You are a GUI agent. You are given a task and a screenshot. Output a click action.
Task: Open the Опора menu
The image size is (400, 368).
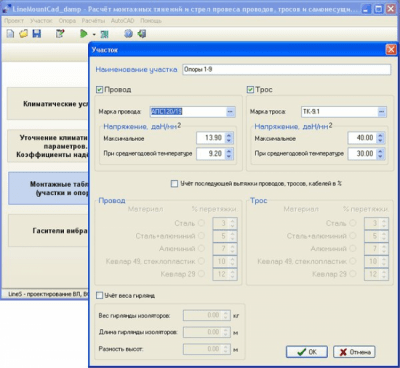point(67,21)
